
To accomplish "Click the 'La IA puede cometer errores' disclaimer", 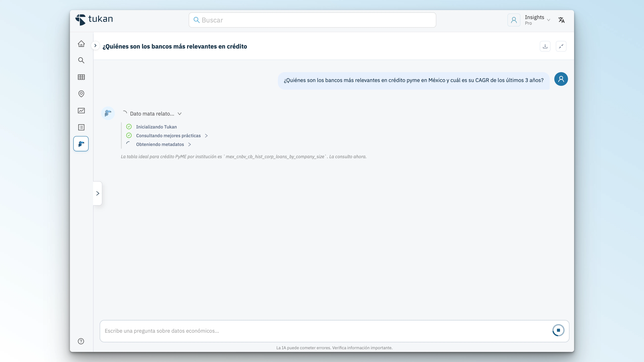I will click(x=334, y=348).
